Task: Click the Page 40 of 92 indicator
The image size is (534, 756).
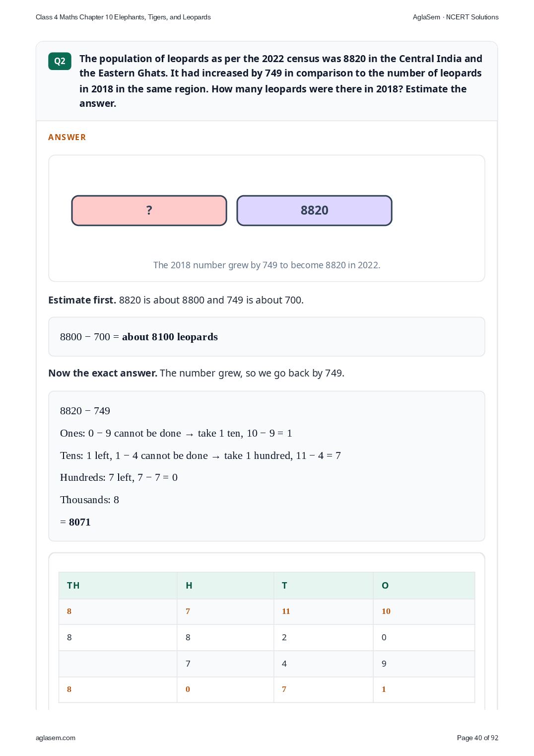Action: tap(477, 738)
